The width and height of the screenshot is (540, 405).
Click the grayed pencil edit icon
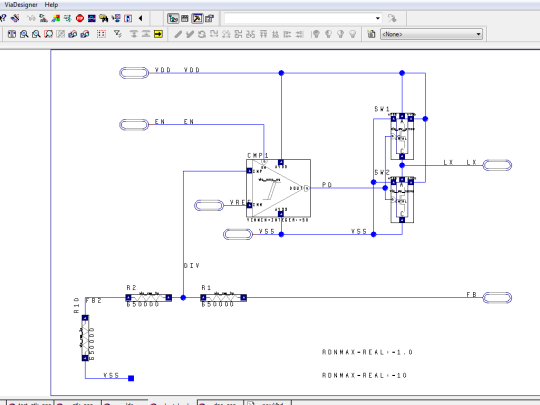coord(178,34)
